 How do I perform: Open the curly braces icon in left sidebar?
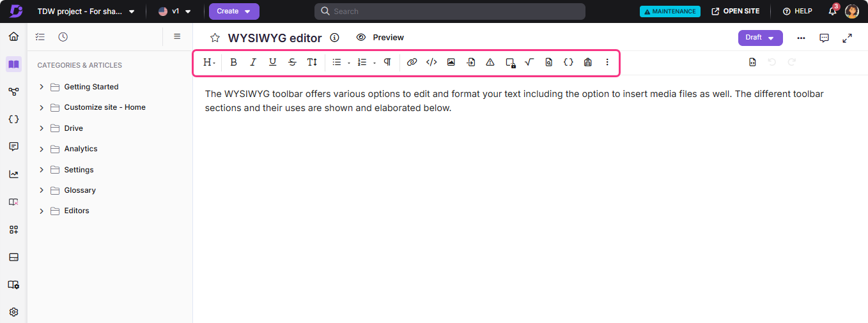pos(13,119)
